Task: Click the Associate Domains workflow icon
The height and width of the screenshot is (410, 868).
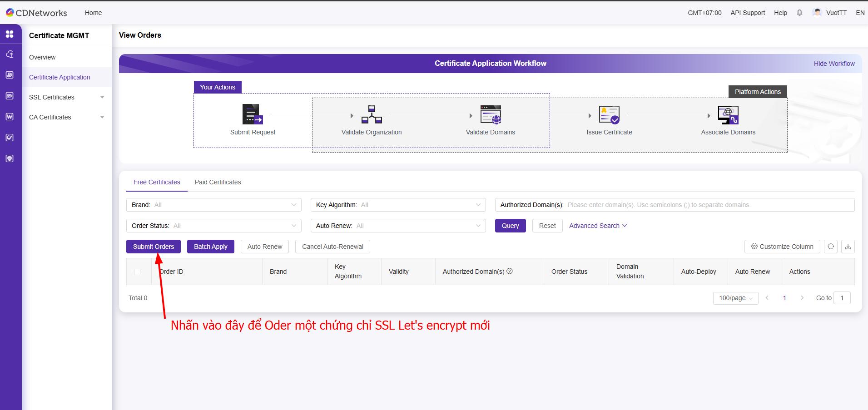Action: click(728, 115)
